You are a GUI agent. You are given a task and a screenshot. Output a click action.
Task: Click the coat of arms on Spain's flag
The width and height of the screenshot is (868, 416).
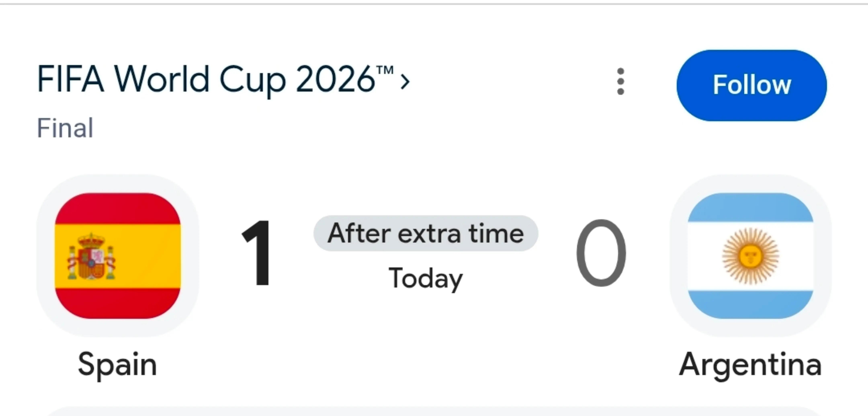coord(91,256)
